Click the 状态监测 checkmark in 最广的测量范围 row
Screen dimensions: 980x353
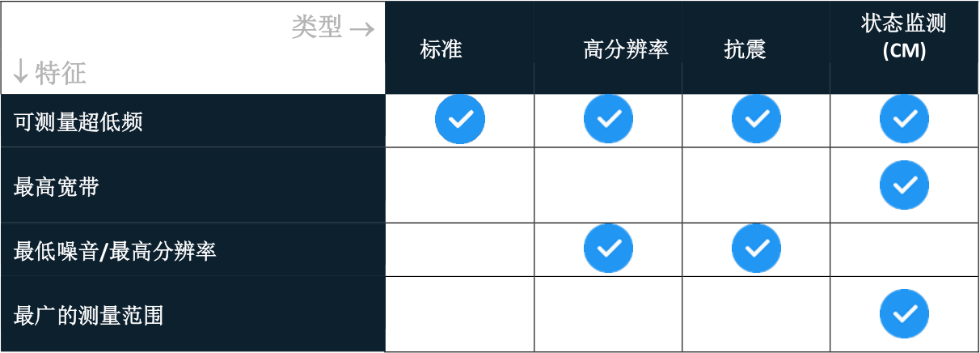[904, 314]
